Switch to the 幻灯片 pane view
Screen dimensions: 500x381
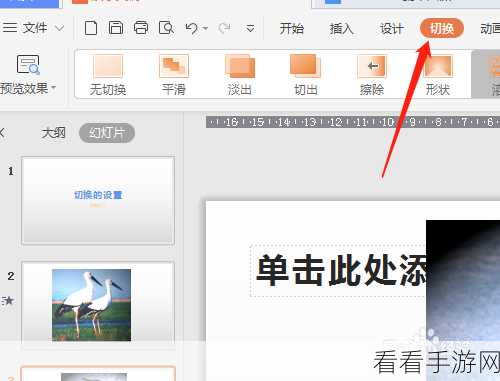click(x=107, y=133)
